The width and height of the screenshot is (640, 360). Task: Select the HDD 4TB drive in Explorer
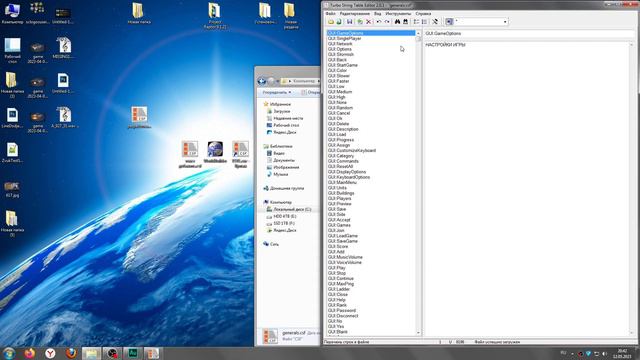284,216
